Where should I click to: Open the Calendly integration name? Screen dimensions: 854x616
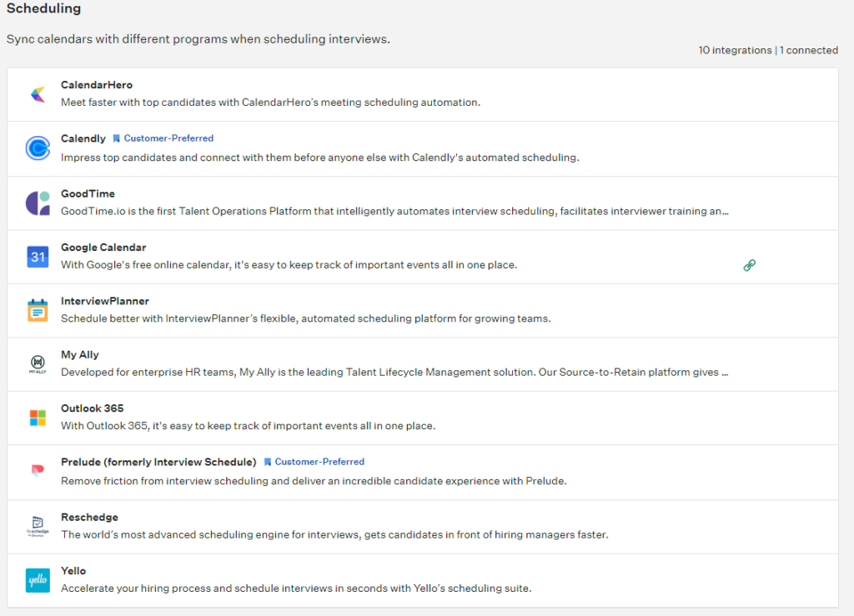point(83,138)
